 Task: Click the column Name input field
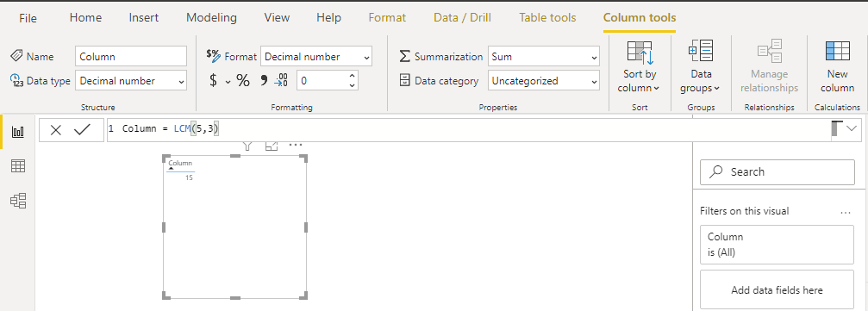[131, 57]
